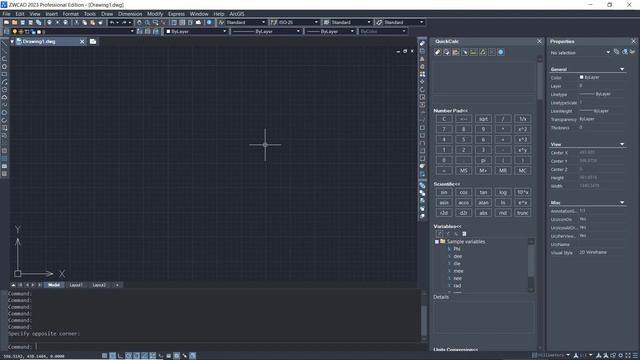Image resolution: width=640 pixels, height=360 pixels.
Task: Collapse the Sample variables tree folder
Action: (437, 242)
